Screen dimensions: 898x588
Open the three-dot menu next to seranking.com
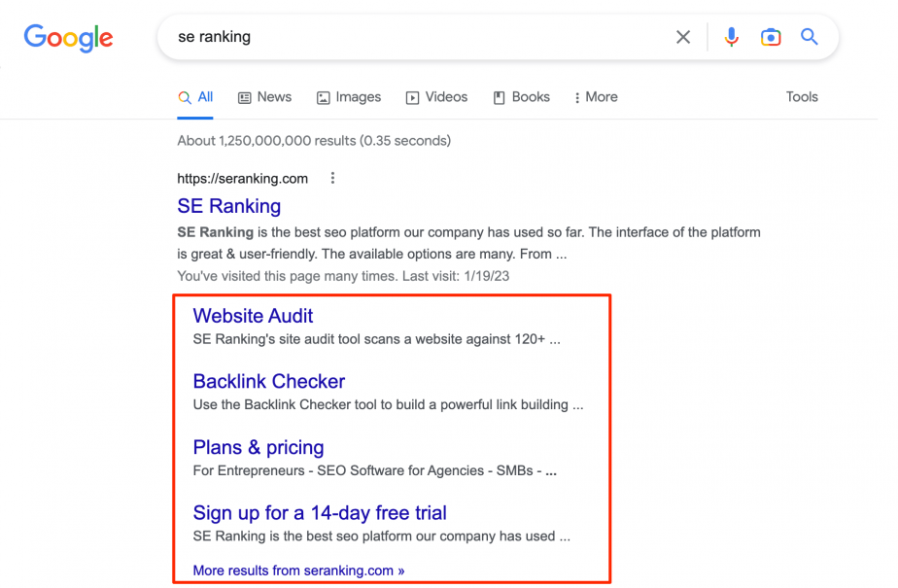pos(332,178)
